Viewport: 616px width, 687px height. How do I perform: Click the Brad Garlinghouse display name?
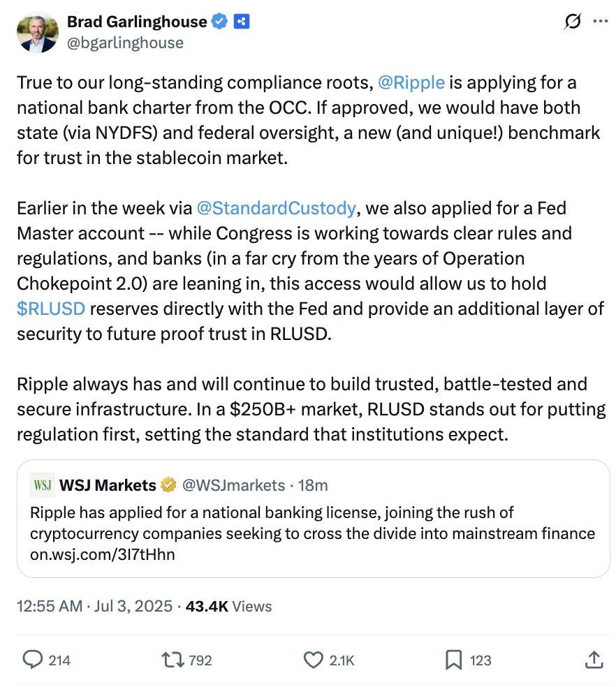pyautogui.click(x=136, y=22)
